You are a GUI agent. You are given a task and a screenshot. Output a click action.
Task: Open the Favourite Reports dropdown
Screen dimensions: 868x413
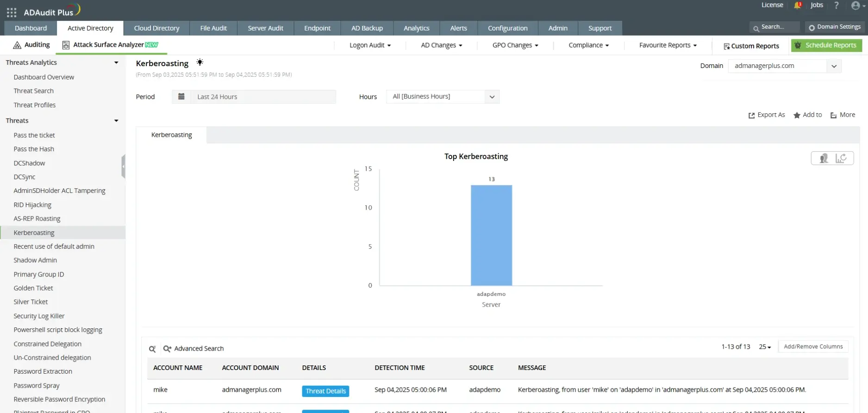click(x=668, y=45)
